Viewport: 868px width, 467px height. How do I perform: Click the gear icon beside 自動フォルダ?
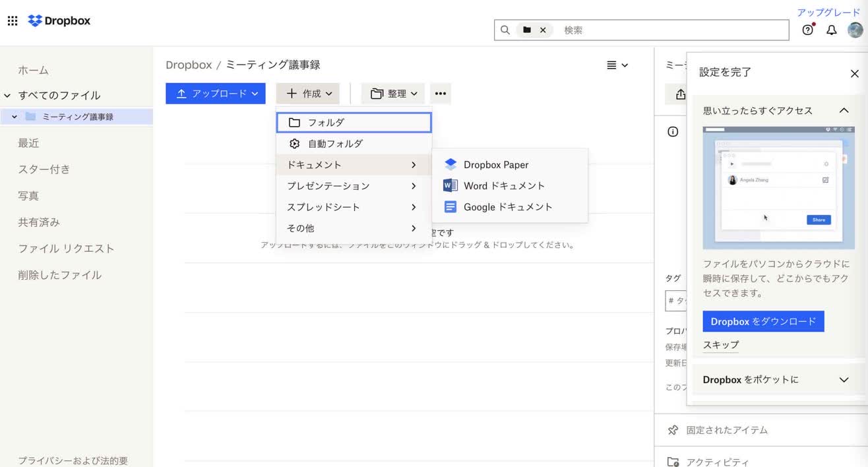click(295, 144)
